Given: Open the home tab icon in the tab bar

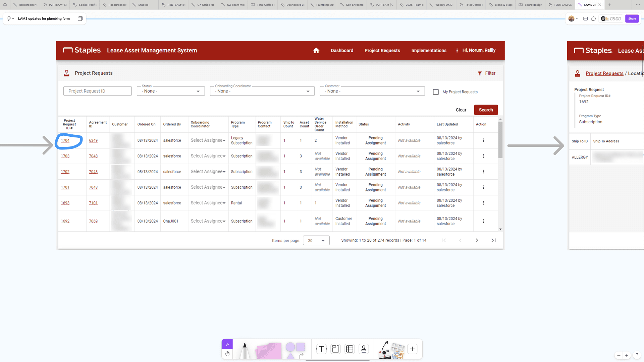Looking at the screenshot, I should click(x=5, y=5).
